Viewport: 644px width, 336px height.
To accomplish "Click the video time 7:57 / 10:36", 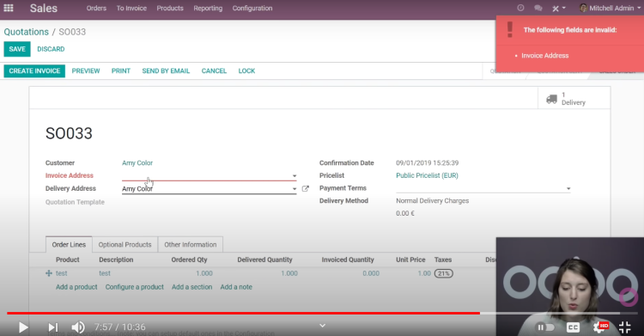I will (120, 327).
